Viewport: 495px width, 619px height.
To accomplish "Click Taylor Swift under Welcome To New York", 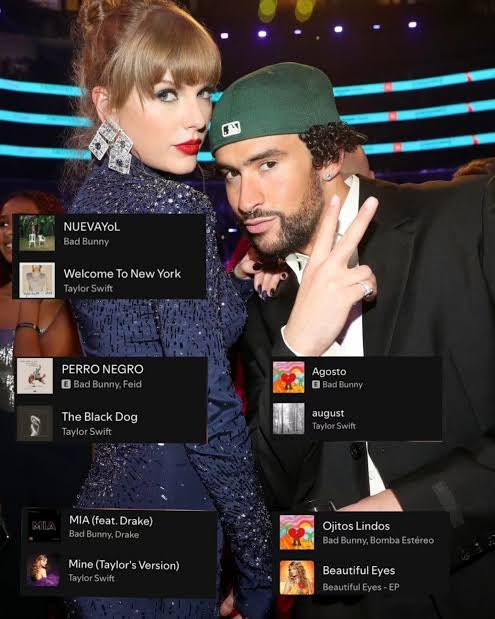I will 88,289.
